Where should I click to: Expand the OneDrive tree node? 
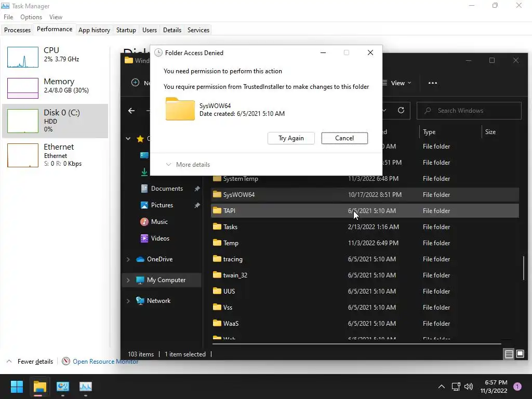coord(128,259)
